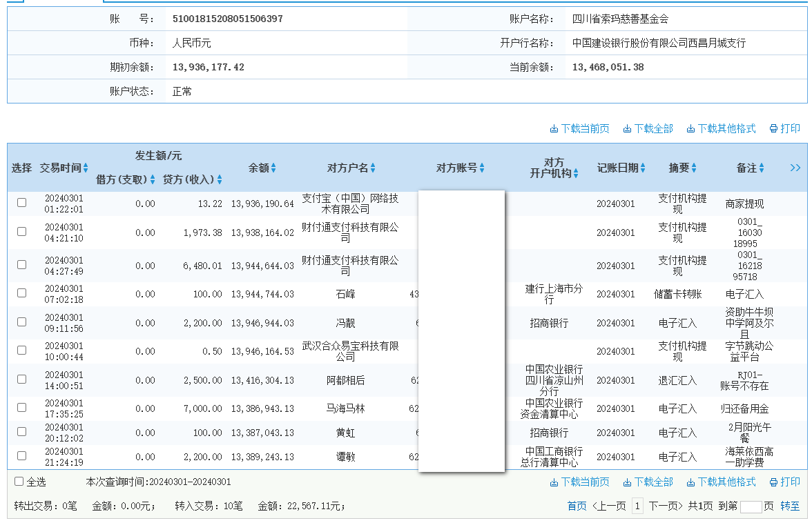Check the 黄虹 row checkbox
Screen dimensions: 812x523
[22, 431]
